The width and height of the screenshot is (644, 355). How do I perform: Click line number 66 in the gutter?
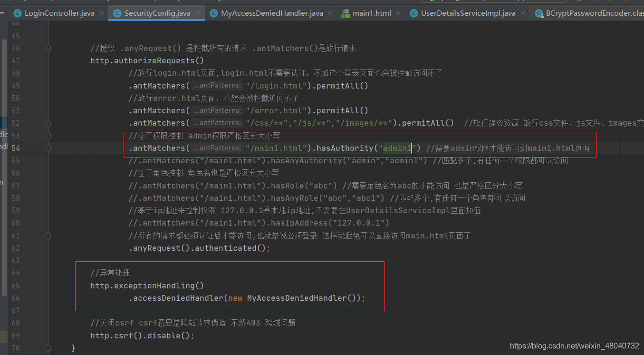point(15,298)
